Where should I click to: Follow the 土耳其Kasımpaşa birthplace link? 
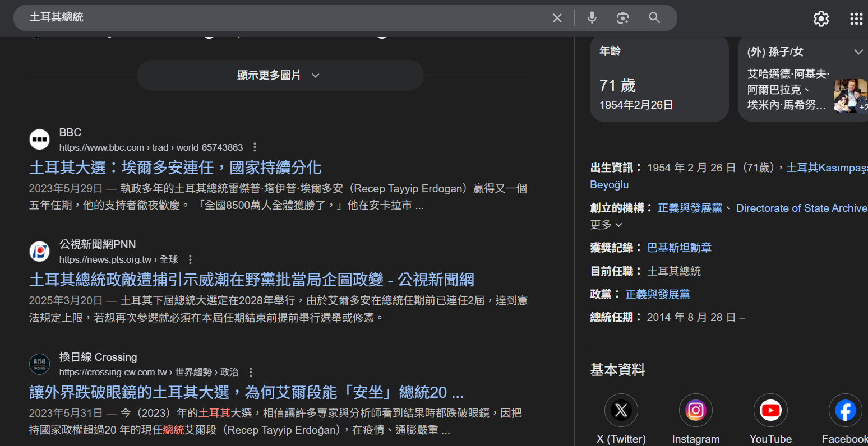pyautogui.click(x=827, y=168)
